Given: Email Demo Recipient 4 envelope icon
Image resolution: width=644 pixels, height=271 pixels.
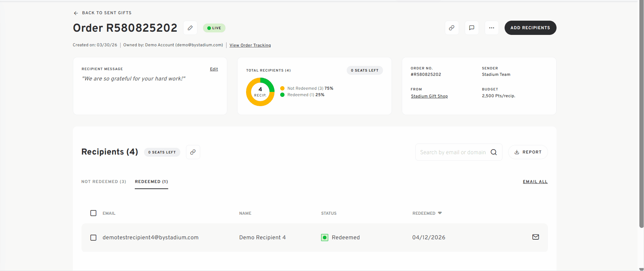Looking at the screenshot, I should (536, 237).
